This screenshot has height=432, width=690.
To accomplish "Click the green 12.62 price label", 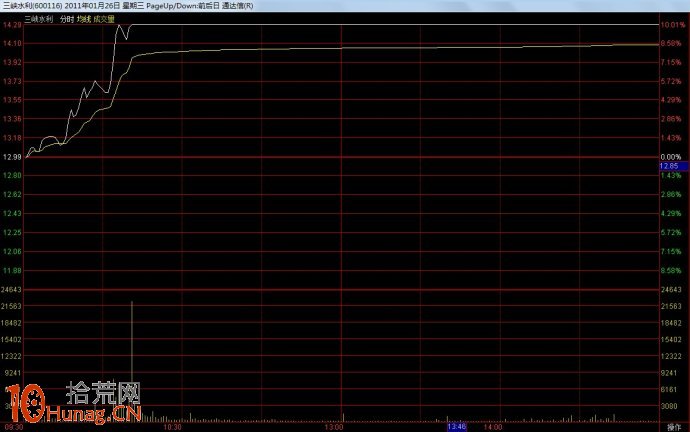I will (x=12, y=194).
